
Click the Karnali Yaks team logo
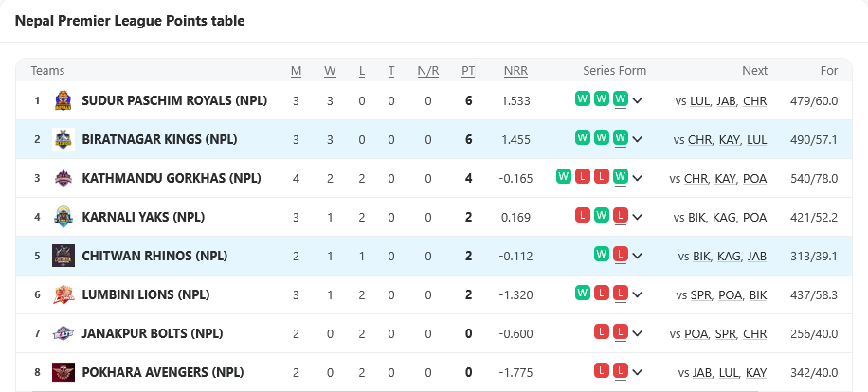63,217
